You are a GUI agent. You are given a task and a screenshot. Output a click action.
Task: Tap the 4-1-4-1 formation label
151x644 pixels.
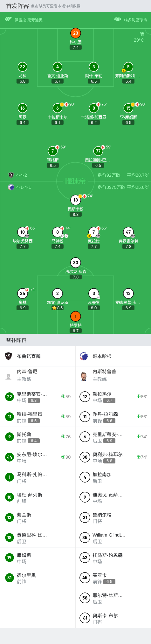pyautogui.click(x=24, y=187)
